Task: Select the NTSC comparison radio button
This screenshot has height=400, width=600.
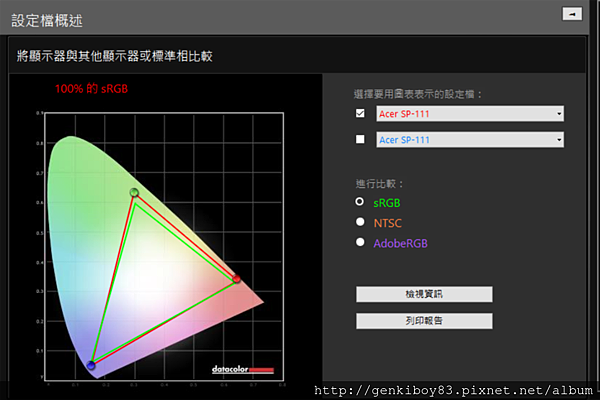Action: pyautogui.click(x=360, y=222)
